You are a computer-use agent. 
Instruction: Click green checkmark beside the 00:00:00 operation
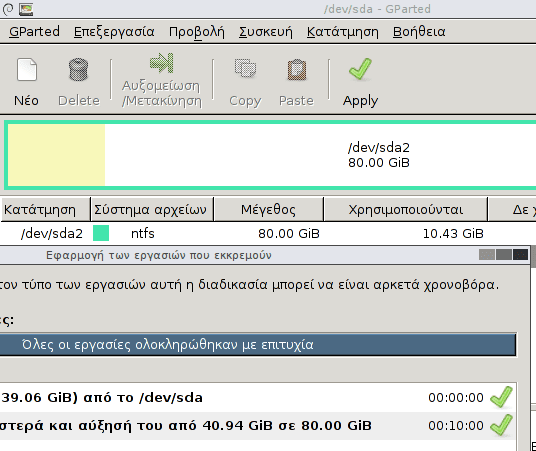pos(501,397)
